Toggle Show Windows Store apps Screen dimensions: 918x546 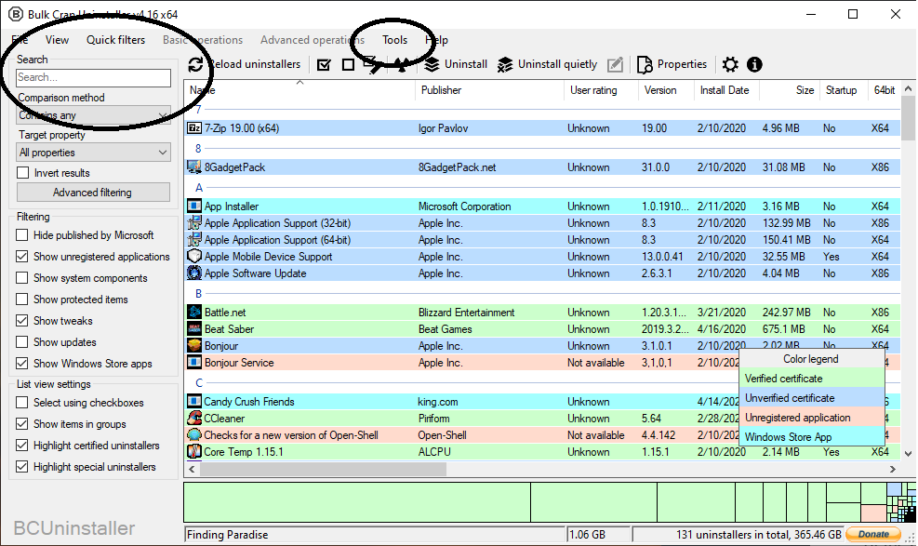22,363
